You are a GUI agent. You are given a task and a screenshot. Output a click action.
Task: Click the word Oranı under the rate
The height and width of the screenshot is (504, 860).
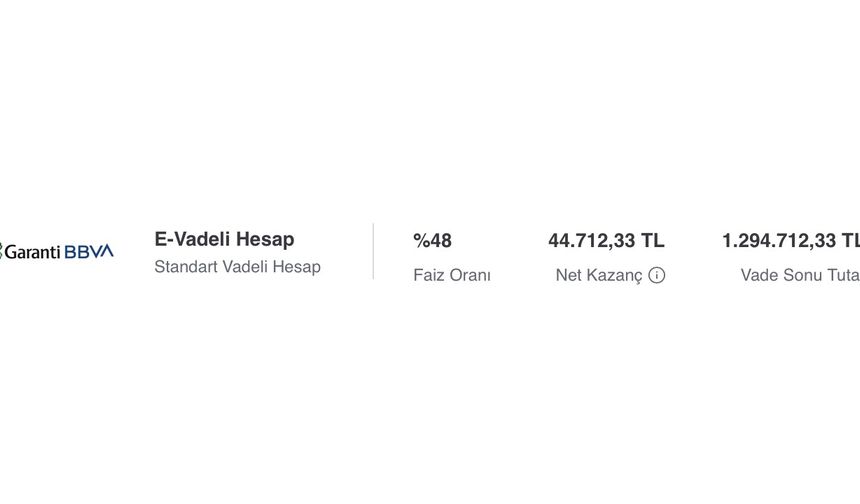471,275
